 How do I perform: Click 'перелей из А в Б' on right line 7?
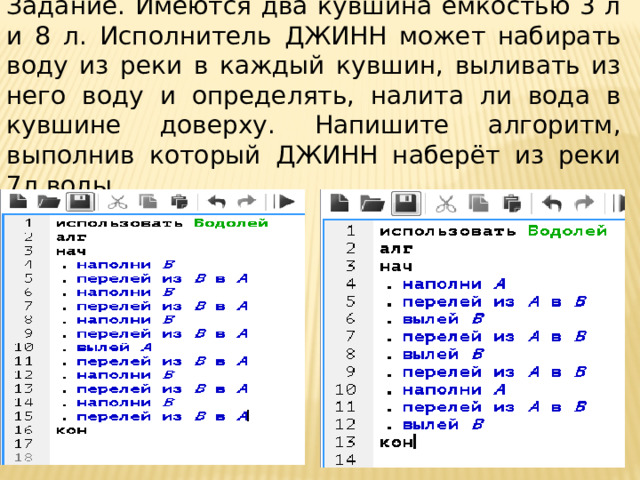pyautogui.click(x=494, y=337)
